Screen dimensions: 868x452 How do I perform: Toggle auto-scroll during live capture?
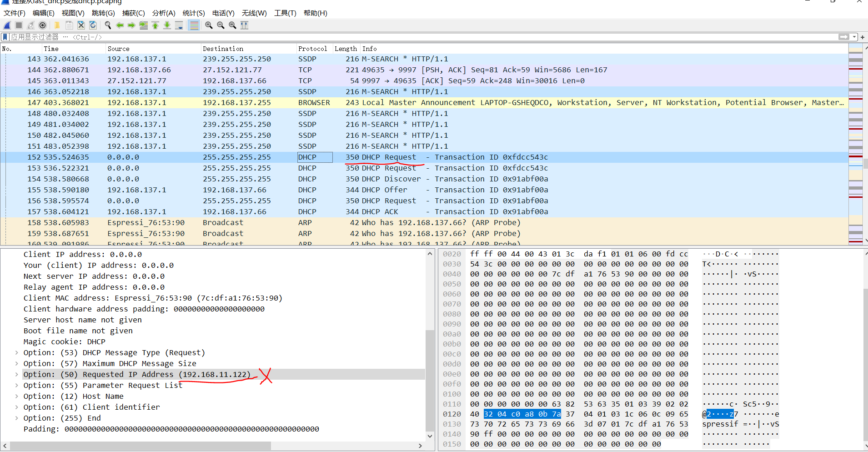[179, 25]
